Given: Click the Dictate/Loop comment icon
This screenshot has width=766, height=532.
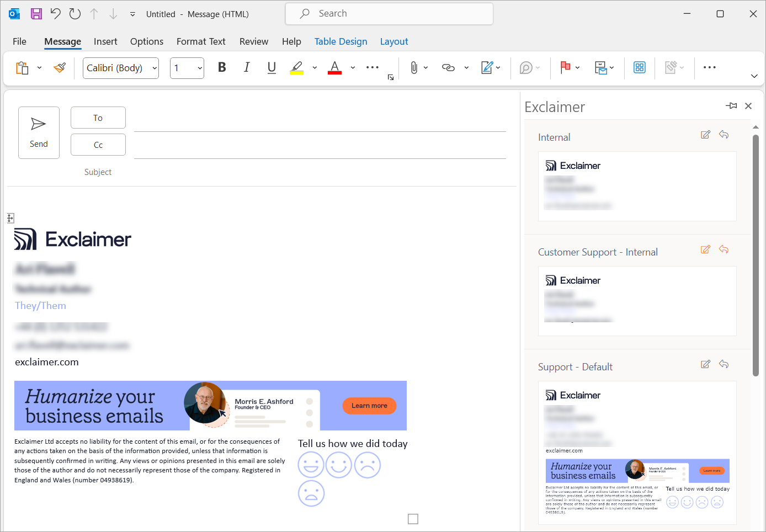Looking at the screenshot, I should pyautogui.click(x=526, y=68).
